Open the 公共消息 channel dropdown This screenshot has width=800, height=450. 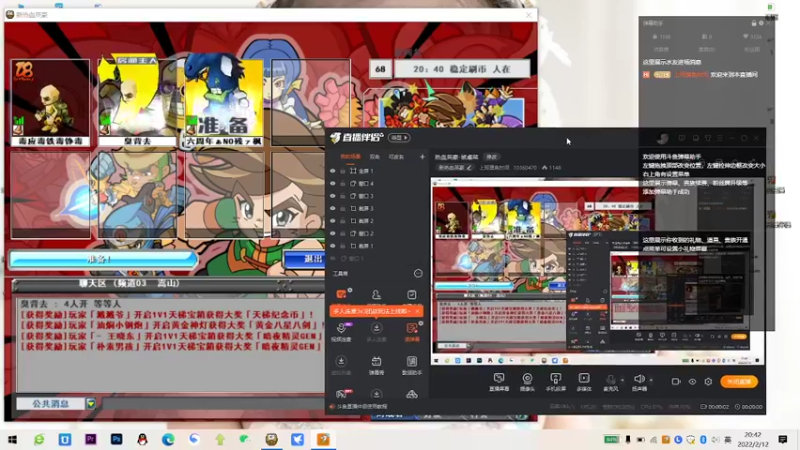[91, 404]
